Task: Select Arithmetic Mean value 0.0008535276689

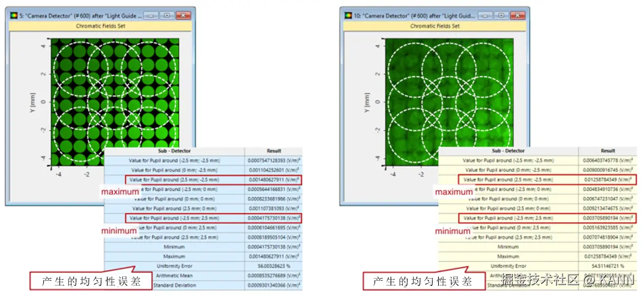Action: point(274,275)
